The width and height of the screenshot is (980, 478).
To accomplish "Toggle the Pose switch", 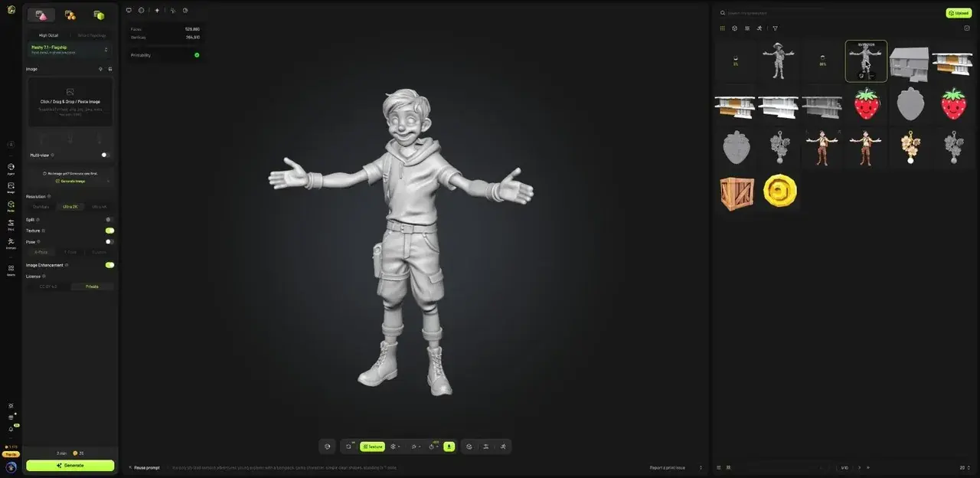I will tap(109, 241).
